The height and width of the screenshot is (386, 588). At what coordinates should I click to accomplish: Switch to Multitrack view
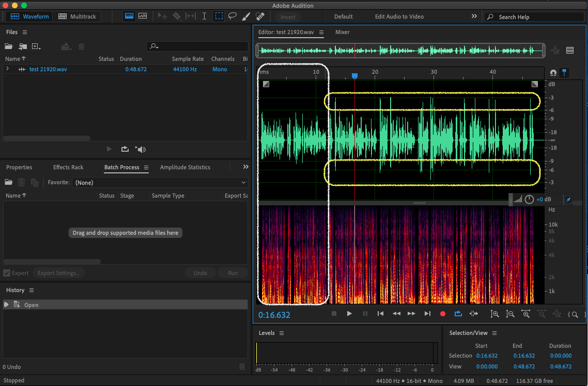click(77, 17)
